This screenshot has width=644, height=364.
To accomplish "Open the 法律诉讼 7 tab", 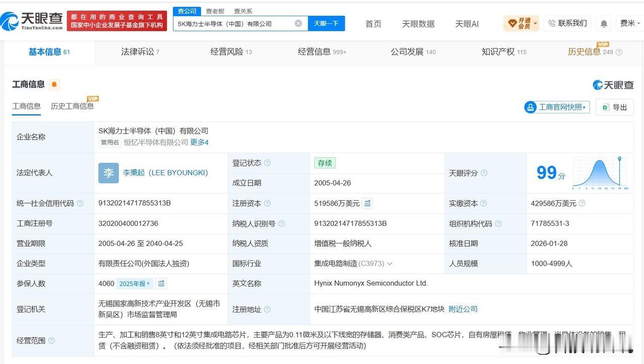I will pyautogui.click(x=140, y=52).
